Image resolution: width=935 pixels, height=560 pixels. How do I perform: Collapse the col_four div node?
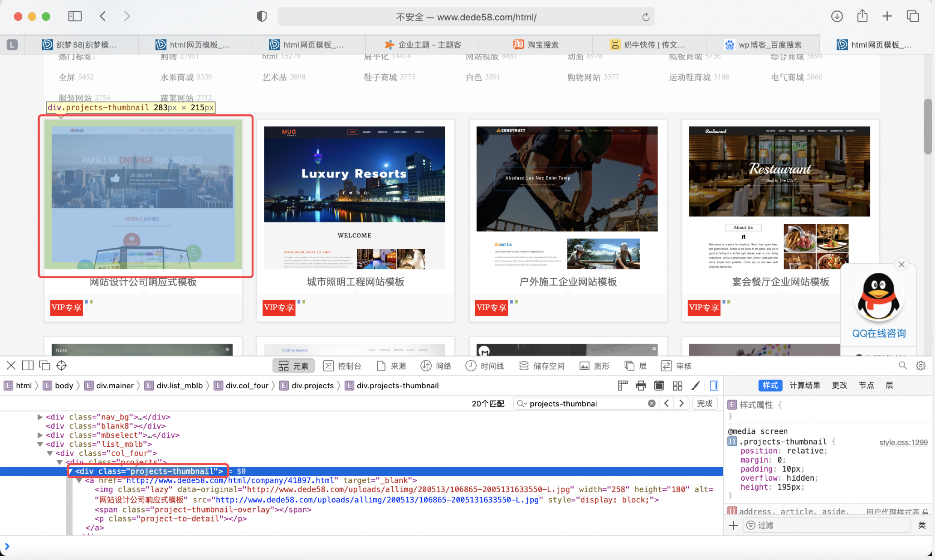pos(50,453)
